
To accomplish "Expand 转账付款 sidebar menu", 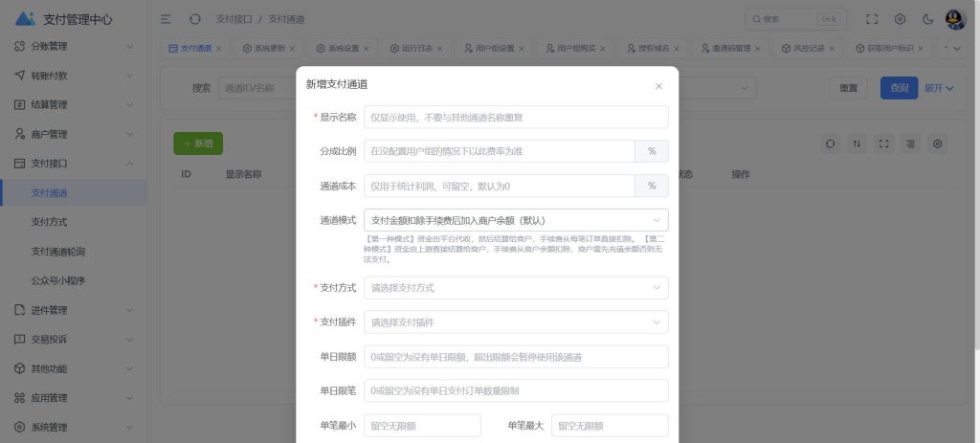I will click(74, 76).
